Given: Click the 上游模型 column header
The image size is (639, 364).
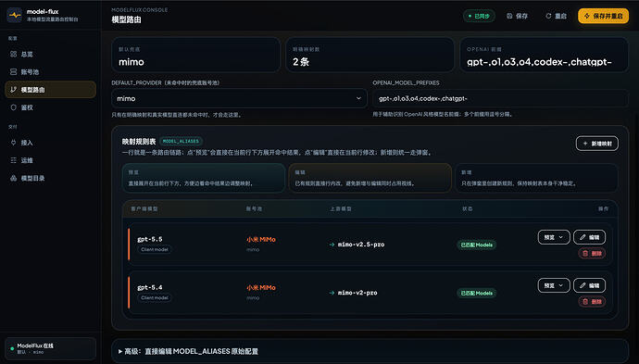Looking at the screenshot, I should tap(341, 208).
